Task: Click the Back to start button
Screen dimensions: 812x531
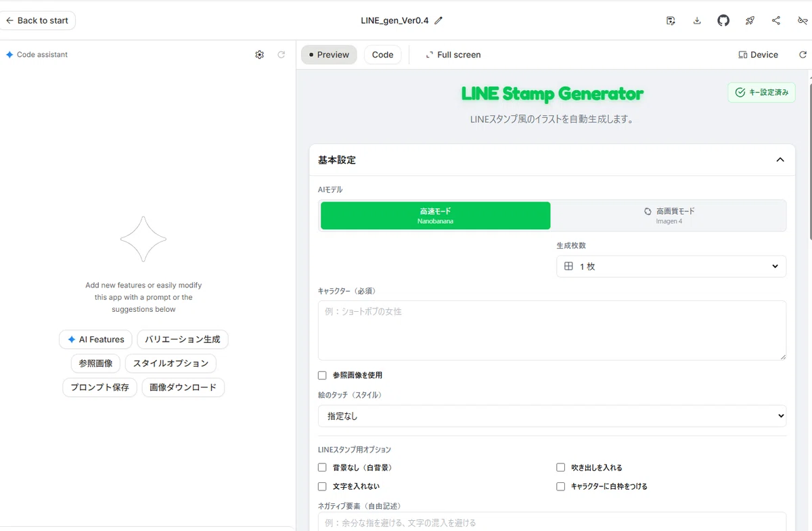Action: tap(38, 20)
